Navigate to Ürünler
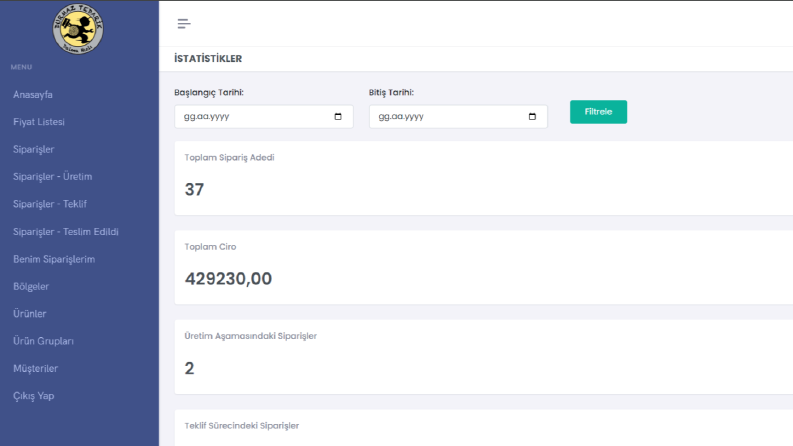Image resolution: width=793 pixels, height=446 pixels. tap(29, 314)
